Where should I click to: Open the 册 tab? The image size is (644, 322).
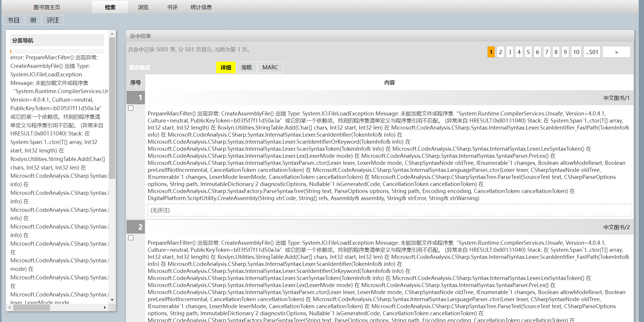pos(33,20)
